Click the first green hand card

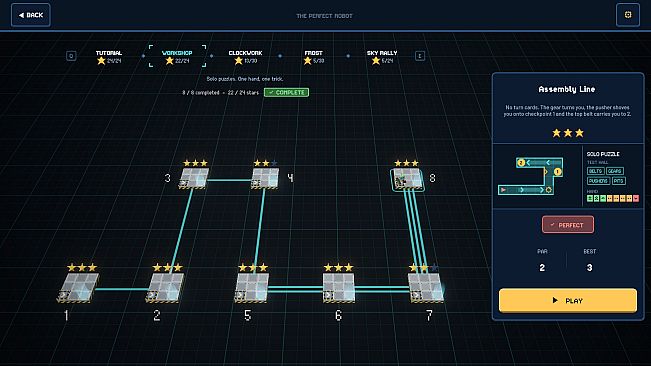coord(590,199)
